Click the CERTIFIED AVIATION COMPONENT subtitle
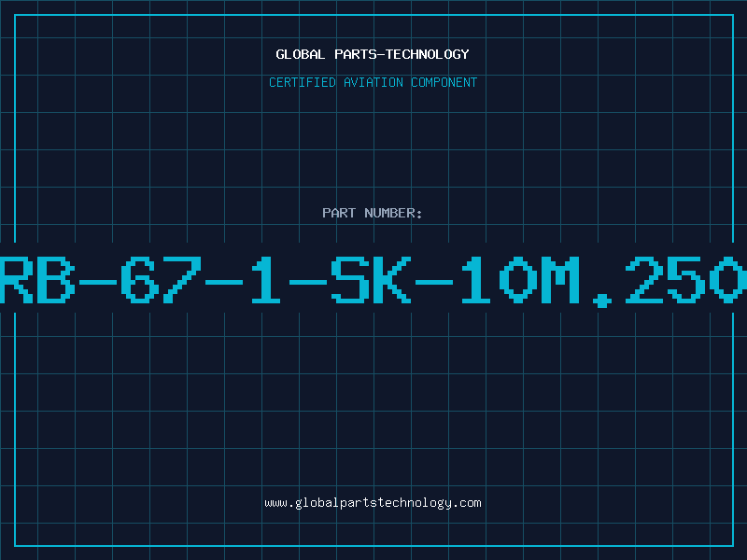 click(373, 82)
